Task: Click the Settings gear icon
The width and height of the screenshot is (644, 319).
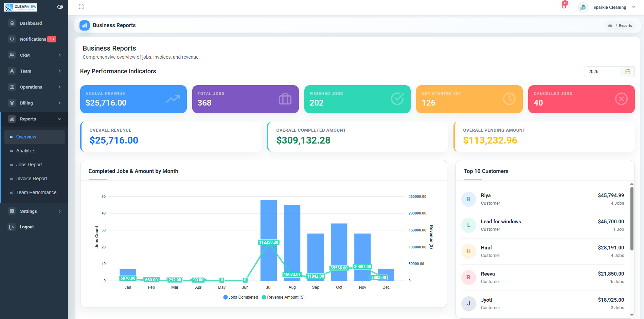Action: click(12, 211)
